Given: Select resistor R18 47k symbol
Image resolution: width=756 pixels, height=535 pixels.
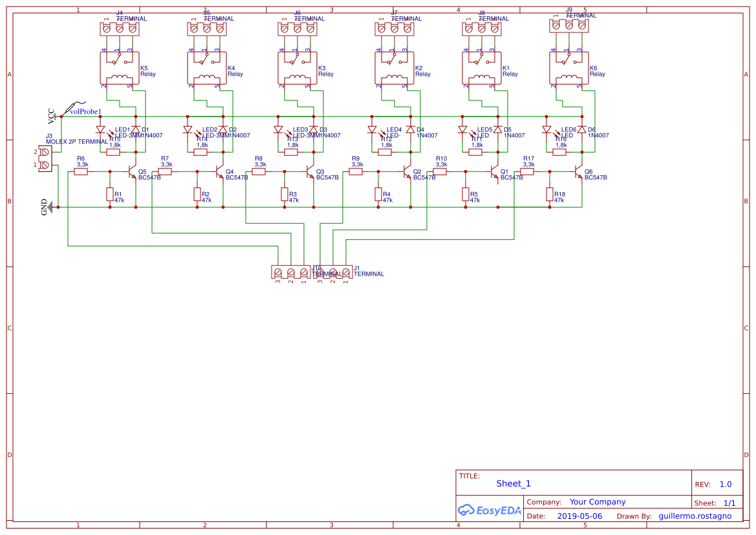Looking at the screenshot, I should pyautogui.click(x=550, y=195).
